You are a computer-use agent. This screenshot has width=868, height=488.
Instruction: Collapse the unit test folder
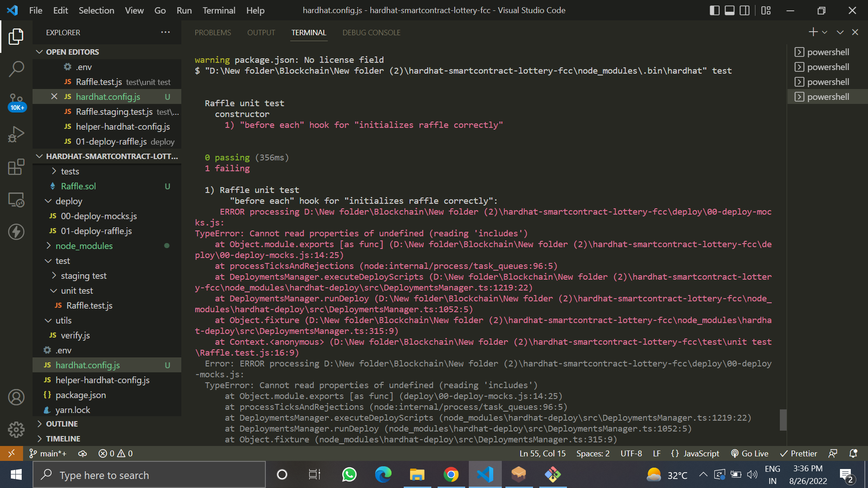click(x=107, y=291)
